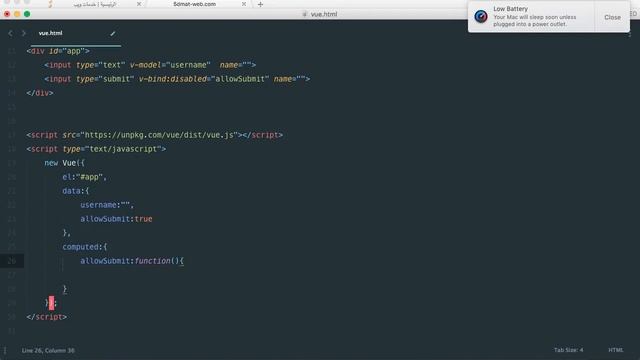The image size is (640, 360).
Task: Click the red close window button
Action: click(7, 14)
